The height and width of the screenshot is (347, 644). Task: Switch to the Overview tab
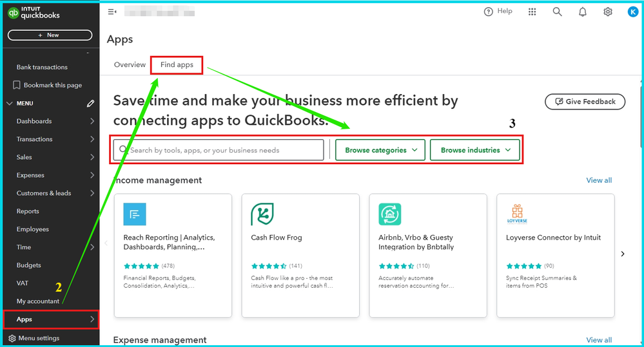click(x=130, y=65)
